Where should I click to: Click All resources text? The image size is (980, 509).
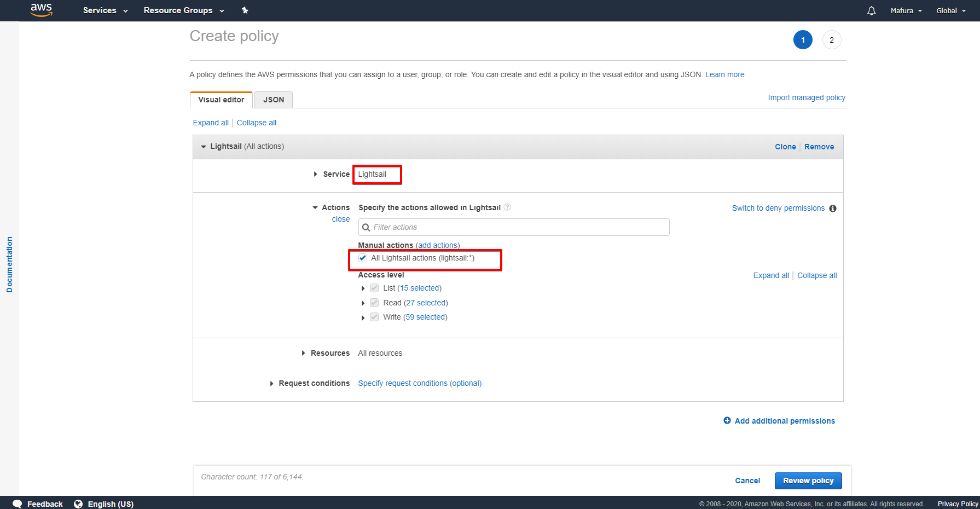click(380, 353)
